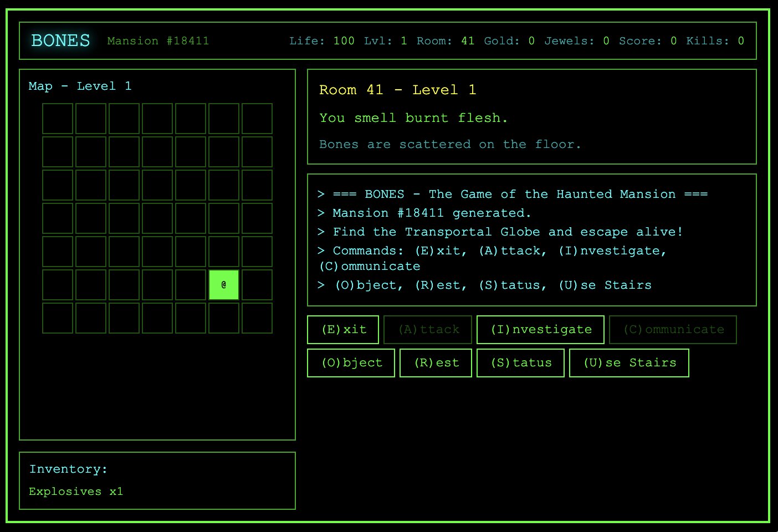The width and height of the screenshot is (778, 532).
Task: Click the Jewels counter in the header
Action: [x=575, y=40]
